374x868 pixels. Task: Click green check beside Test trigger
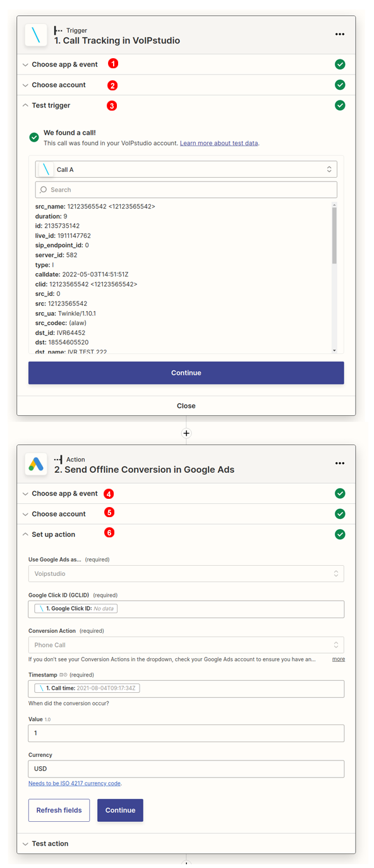[x=340, y=105]
